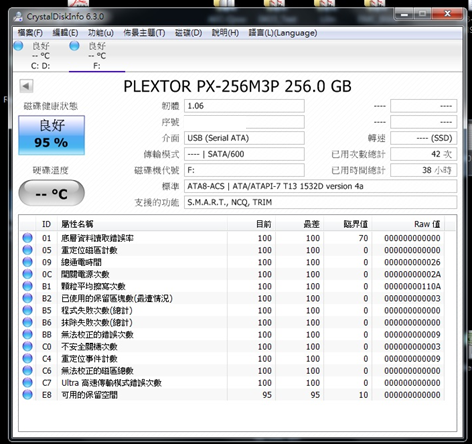Click status orb for attribute C4
This screenshot has height=444, width=472.
27,358
